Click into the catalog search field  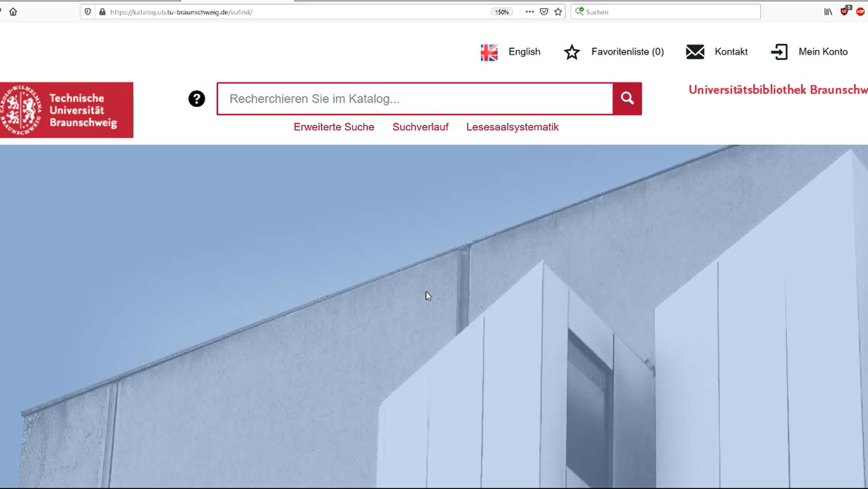[x=415, y=99]
